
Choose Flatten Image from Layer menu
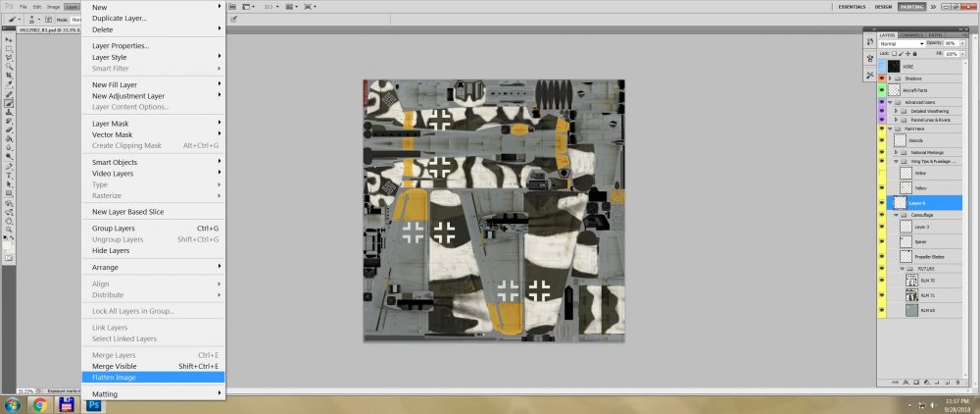click(153, 377)
